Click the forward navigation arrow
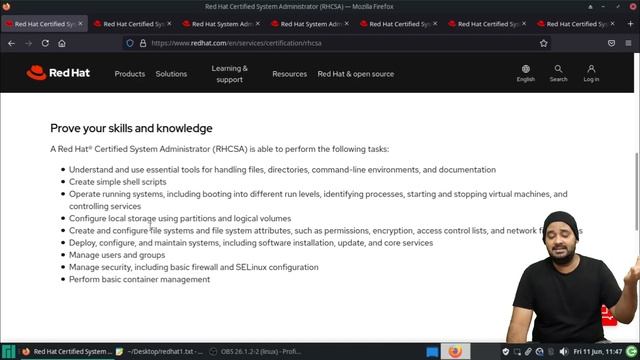The width and height of the screenshot is (640, 360). coord(28,43)
